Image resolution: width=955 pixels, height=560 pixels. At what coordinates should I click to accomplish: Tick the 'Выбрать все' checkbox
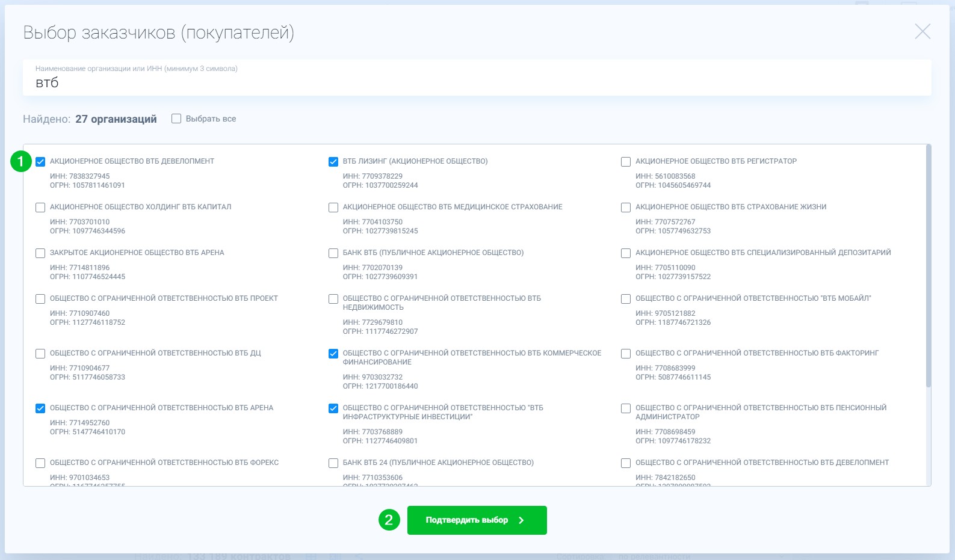pyautogui.click(x=176, y=119)
